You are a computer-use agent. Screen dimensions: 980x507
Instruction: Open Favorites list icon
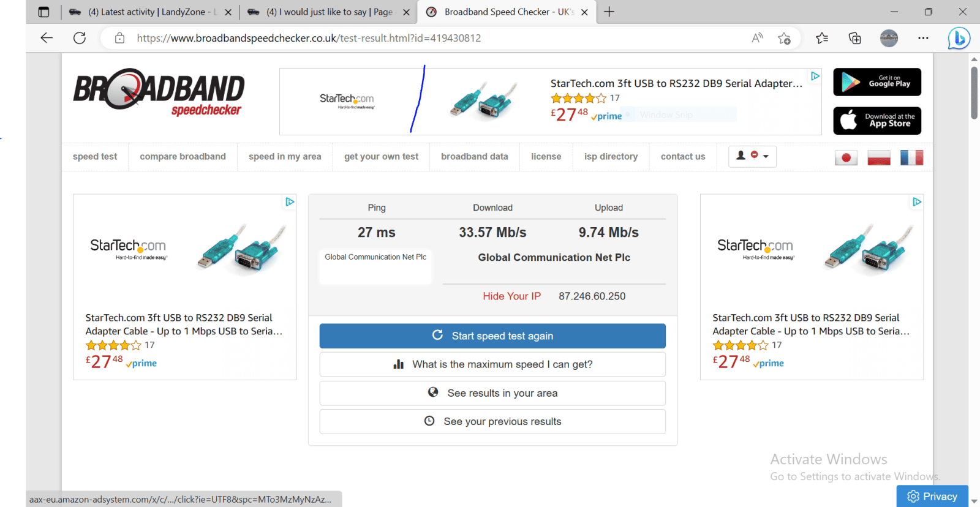822,38
